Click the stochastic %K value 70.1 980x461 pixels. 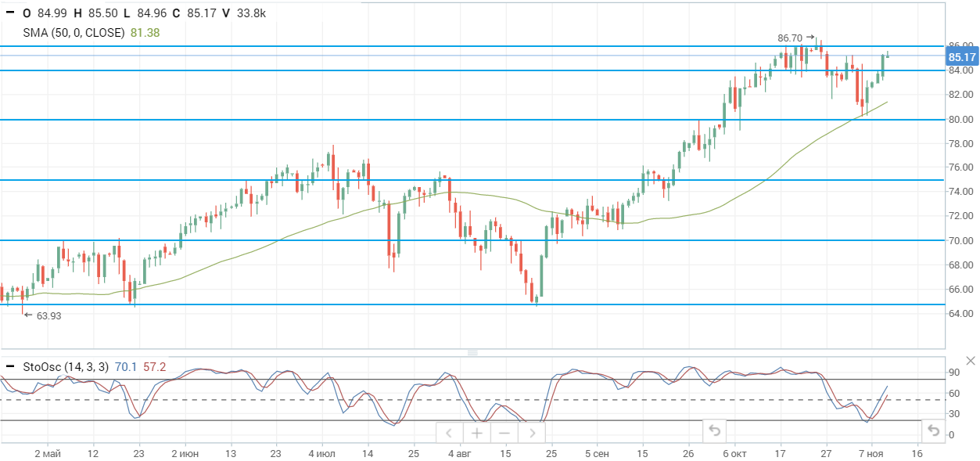point(126,366)
